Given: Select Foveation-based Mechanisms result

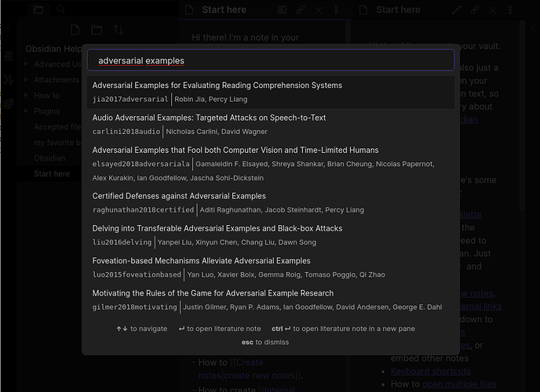Looking at the screenshot, I should (x=271, y=267).
